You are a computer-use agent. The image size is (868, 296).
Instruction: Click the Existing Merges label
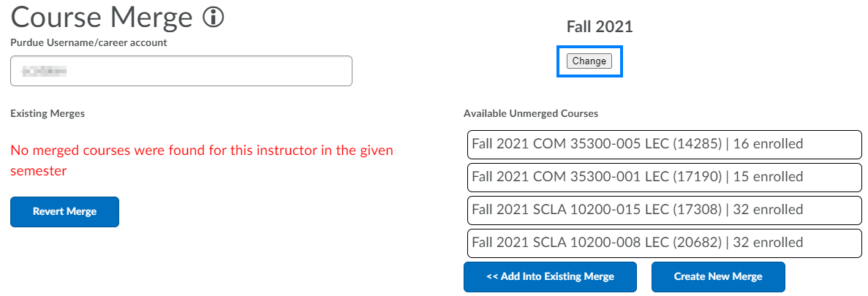tap(48, 113)
